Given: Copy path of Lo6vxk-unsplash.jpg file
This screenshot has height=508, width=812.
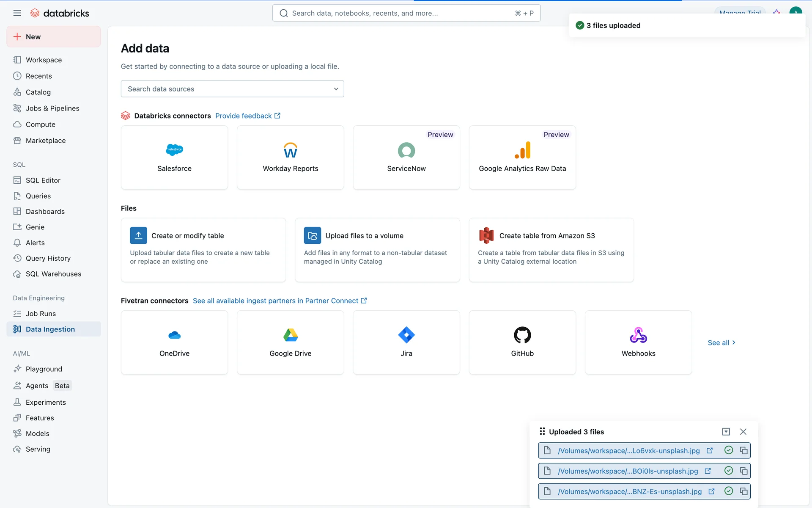Looking at the screenshot, I should pos(743,450).
